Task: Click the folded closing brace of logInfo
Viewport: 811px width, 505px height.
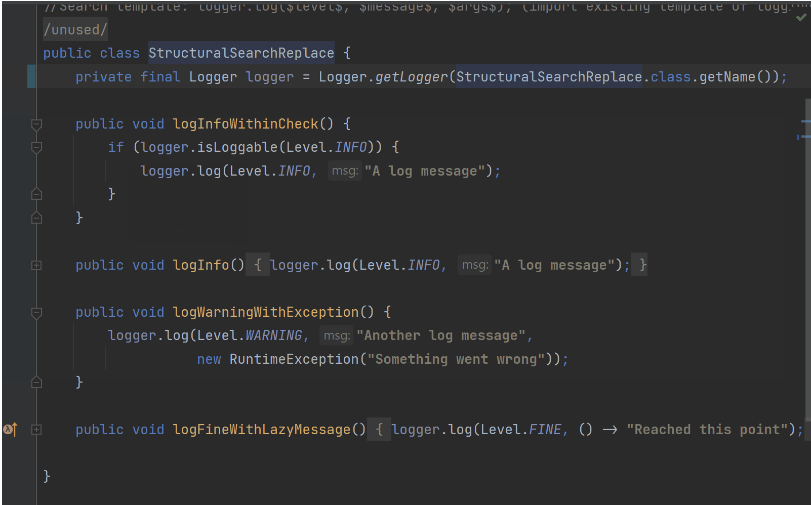Action: pos(642,265)
